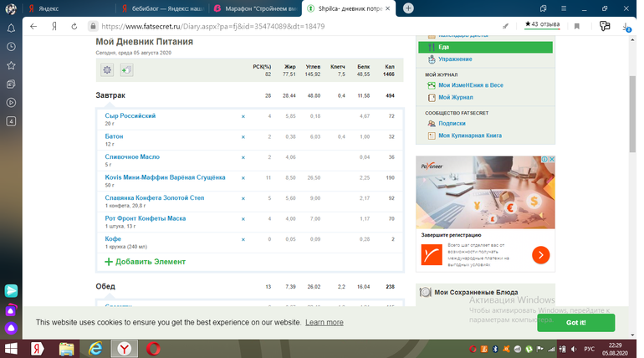Viewport: 644px width, 358px height.
Task: Open notifications bell in the sidebar
Action: pyautogui.click(x=11, y=28)
